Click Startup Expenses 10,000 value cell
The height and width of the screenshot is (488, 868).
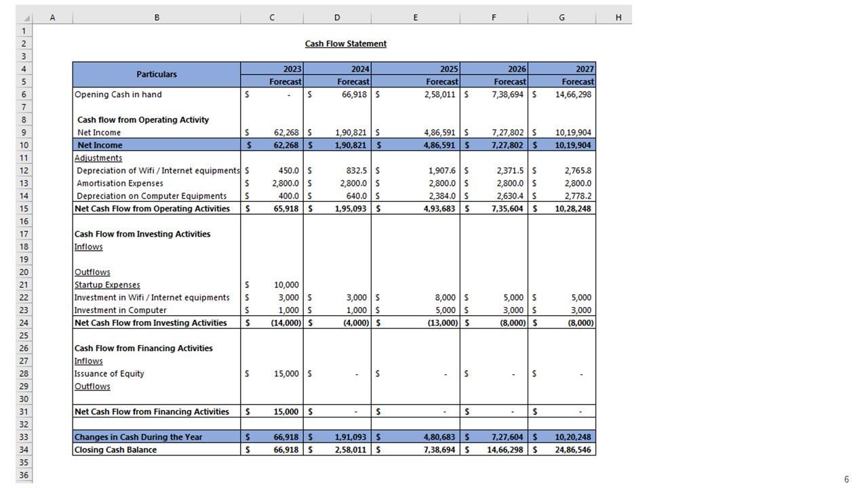click(x=286, y=285)
